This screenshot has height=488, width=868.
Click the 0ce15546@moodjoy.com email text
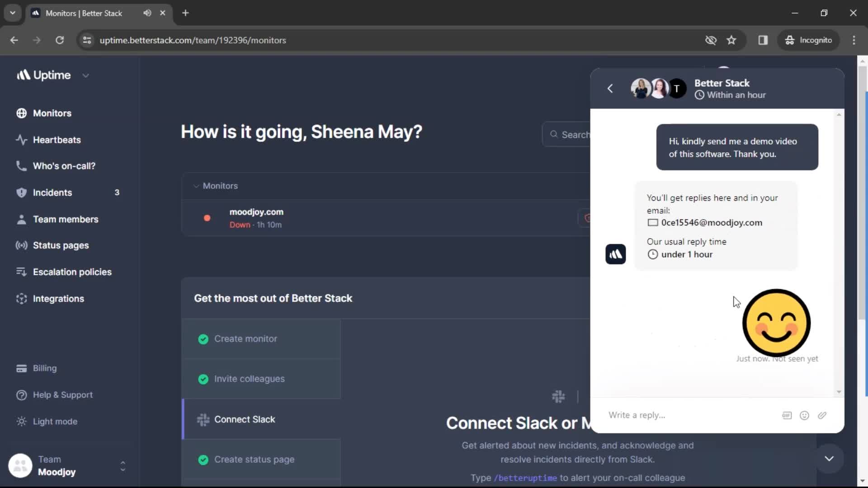[712, 223]
